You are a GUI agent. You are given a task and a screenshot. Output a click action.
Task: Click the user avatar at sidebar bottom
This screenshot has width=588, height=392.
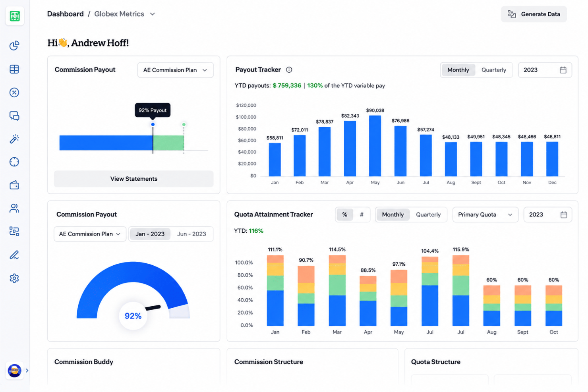point(15,371)
